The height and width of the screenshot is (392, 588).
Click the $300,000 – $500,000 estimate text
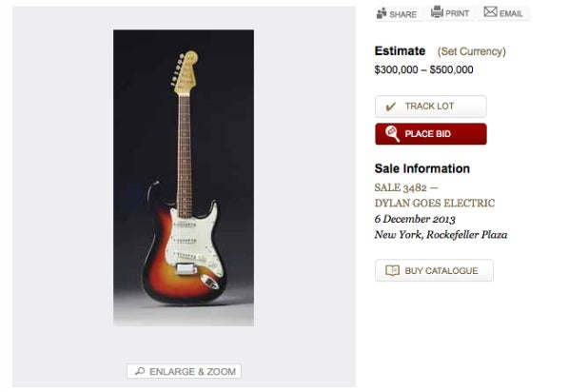point(423,69)
